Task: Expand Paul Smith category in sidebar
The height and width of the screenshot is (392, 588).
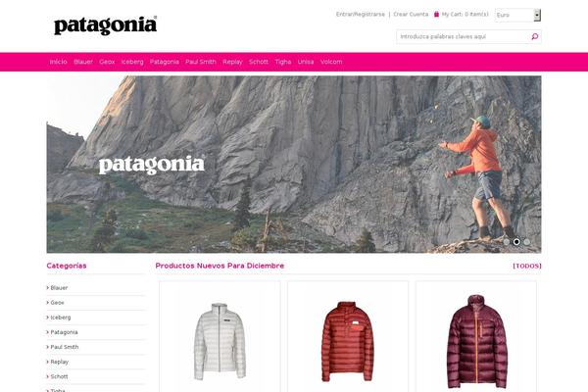Action: (x=64, y=347)
